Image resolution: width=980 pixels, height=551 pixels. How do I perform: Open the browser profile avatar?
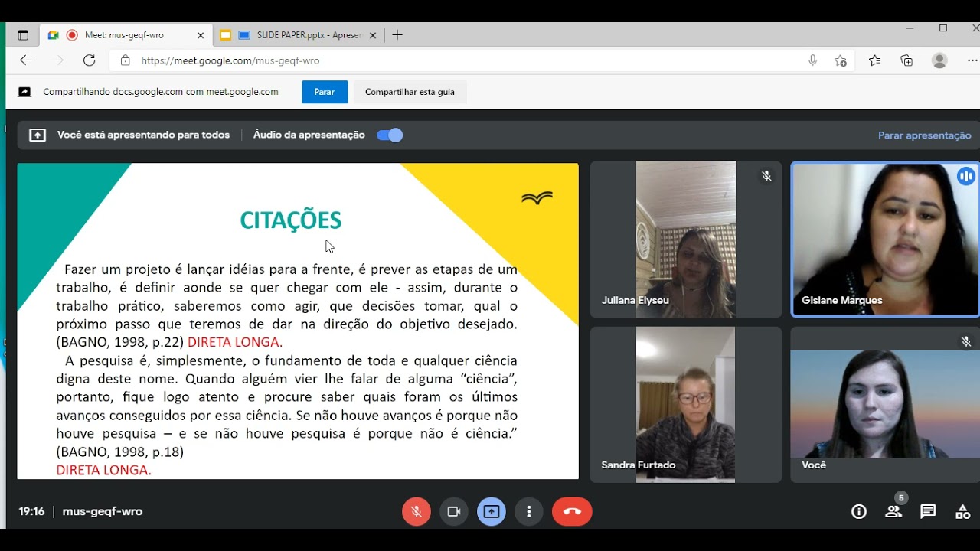(x=939, y=60)
